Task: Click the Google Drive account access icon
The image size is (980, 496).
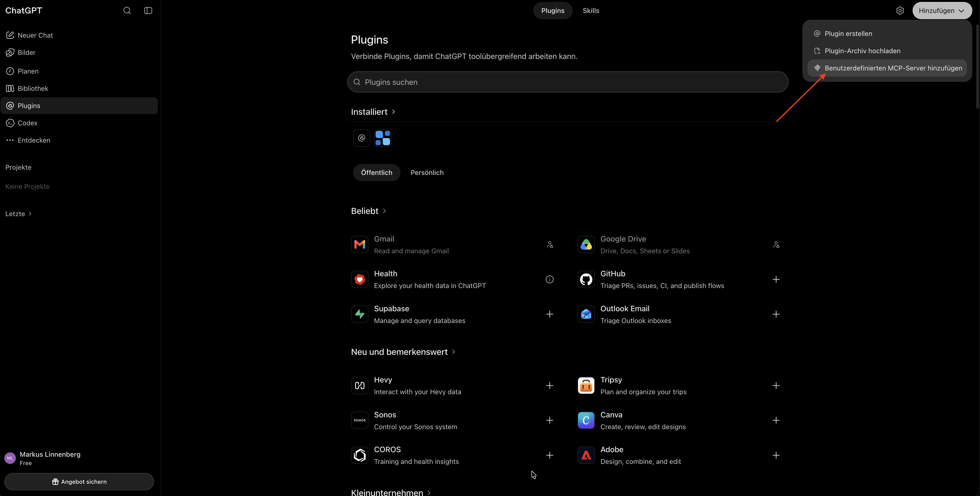Action: pyautogui.click(x=776, y=244)
